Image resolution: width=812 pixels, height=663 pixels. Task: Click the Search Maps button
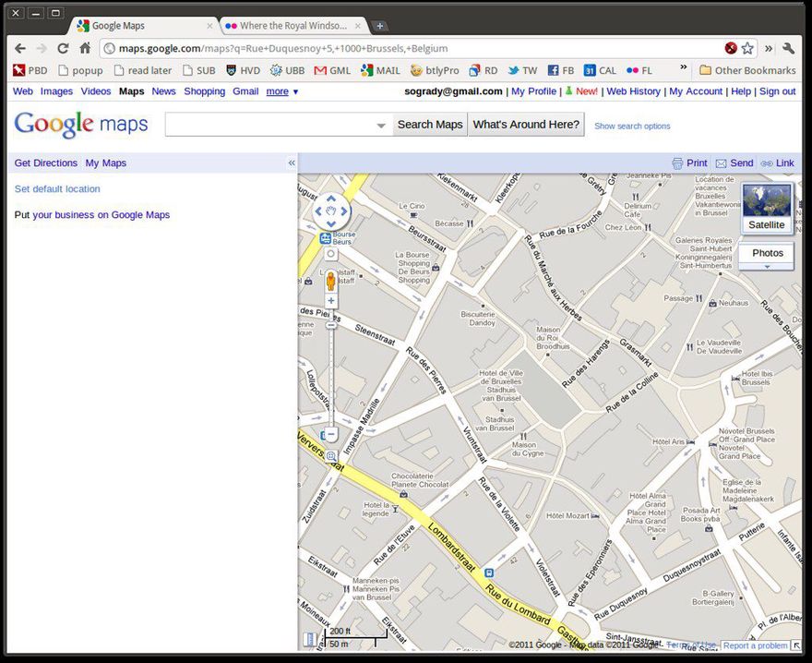tap(430, 125)
